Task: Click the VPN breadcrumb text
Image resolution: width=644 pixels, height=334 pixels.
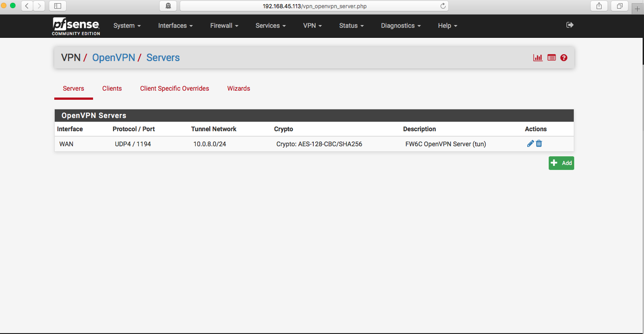Action: pyautogui.click(x=71, y=58)
